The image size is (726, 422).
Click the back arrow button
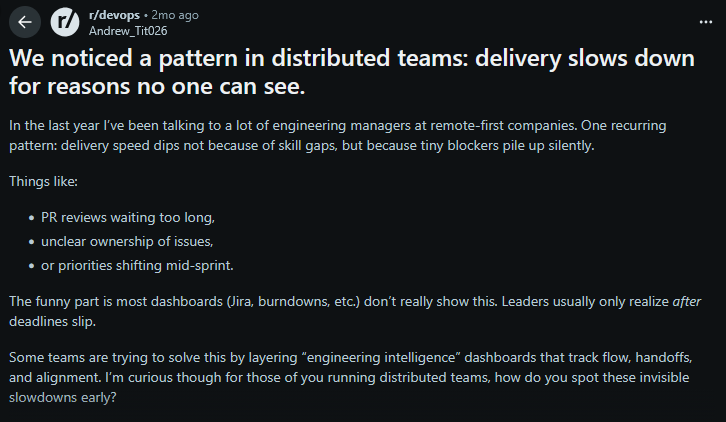click(x=24, y=21)
